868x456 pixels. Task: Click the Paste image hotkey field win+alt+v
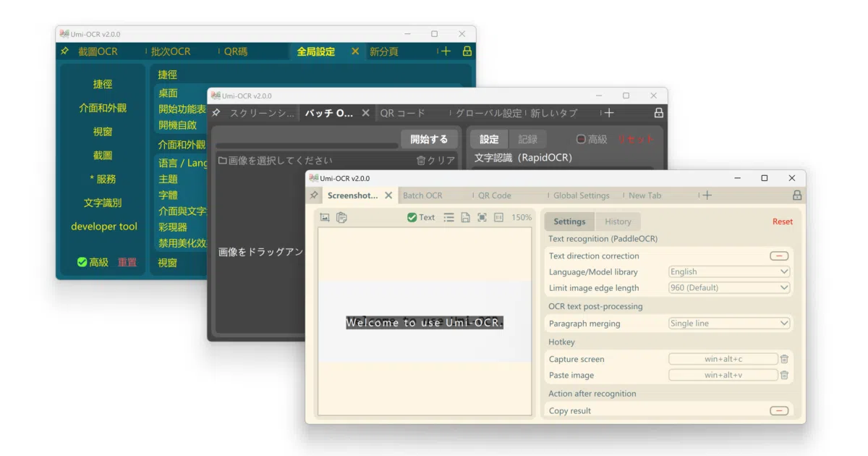point(723,375)
